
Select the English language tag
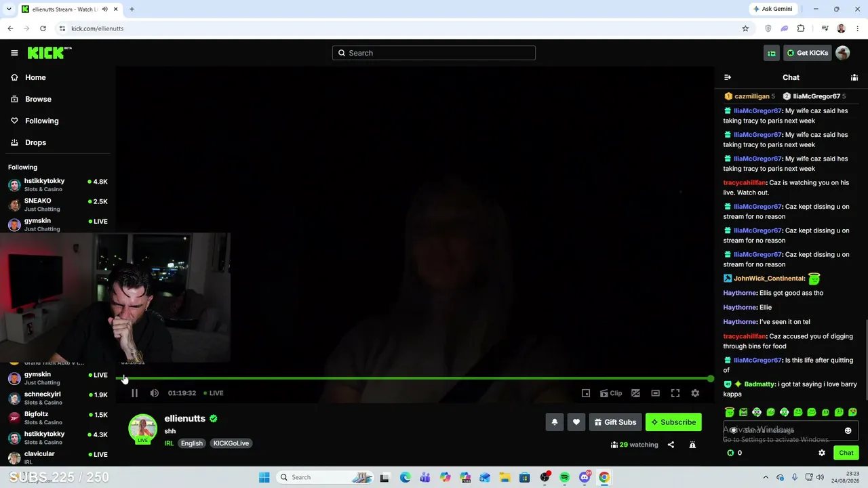pyautogui.click(x=192, y=443)
